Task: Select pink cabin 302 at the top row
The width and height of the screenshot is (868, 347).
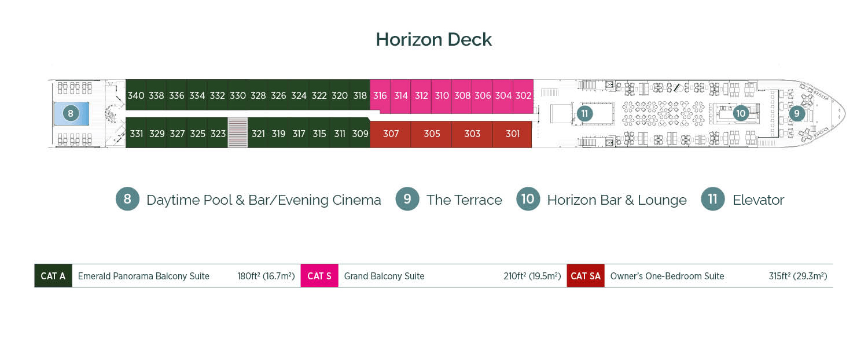Action: tap(523, 95)
